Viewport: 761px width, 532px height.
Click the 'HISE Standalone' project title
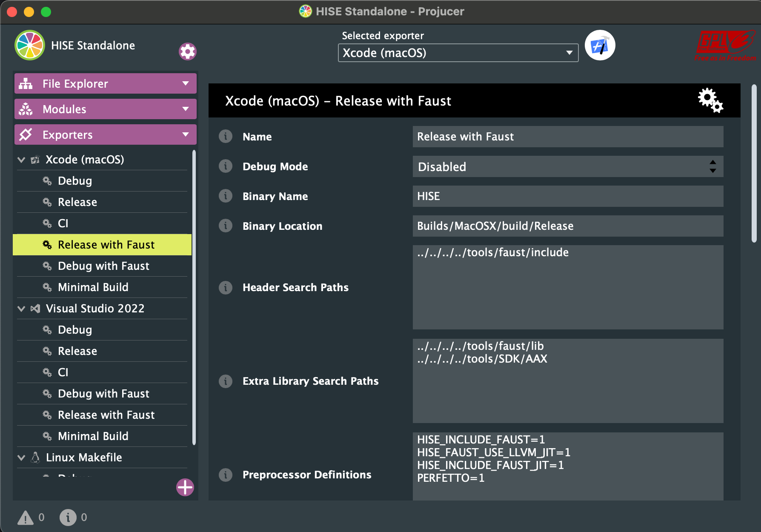(x=93, y=45)
